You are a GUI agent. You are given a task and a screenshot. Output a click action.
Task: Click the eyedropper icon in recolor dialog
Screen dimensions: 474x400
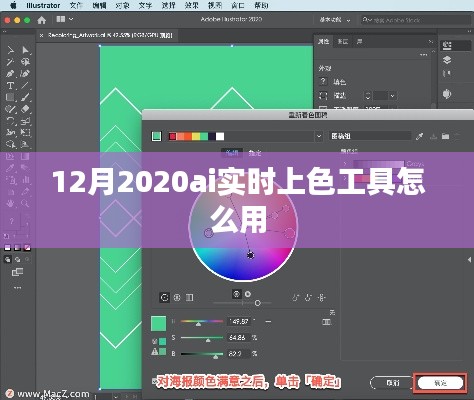[x=419, y=136]
